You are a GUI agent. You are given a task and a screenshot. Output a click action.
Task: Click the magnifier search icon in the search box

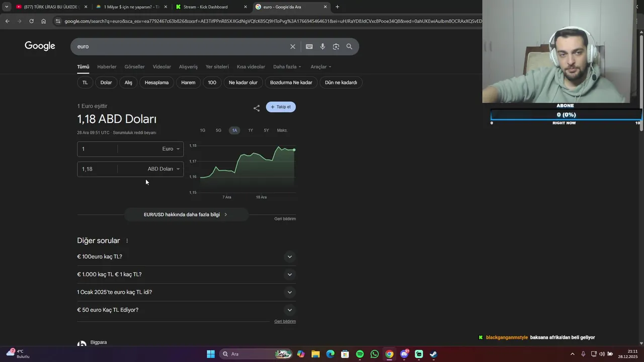pos(349,47)
